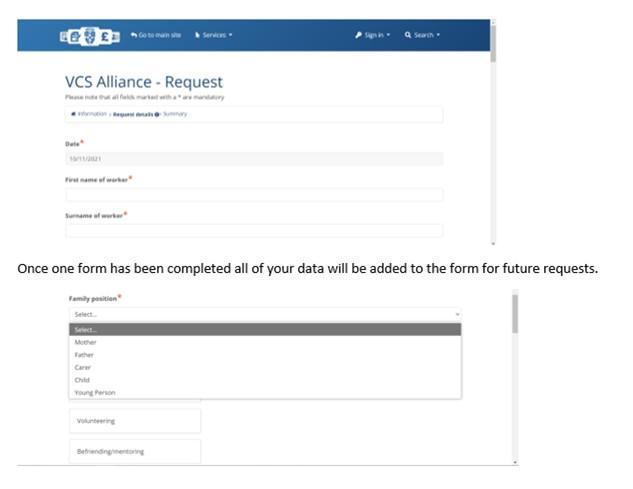Click the Information home icon in breadcrumb
Screen dimensions: 633x489
tap(73, 114)
